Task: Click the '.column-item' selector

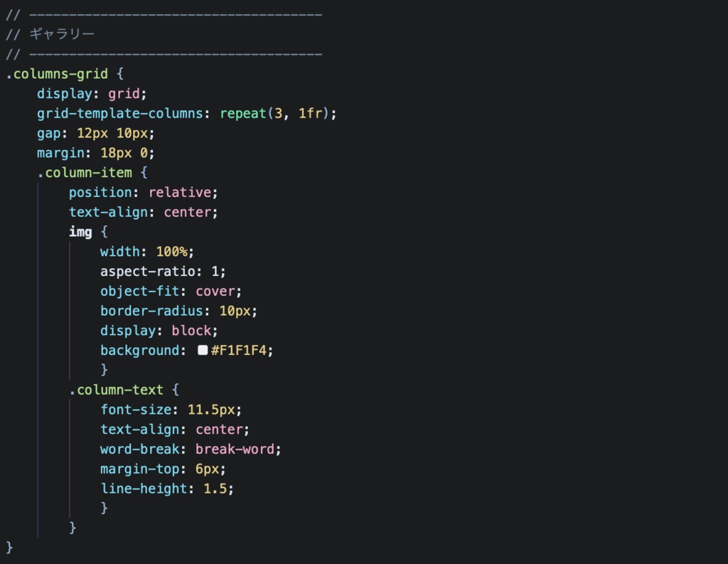Action: click(x=85, y=173)
